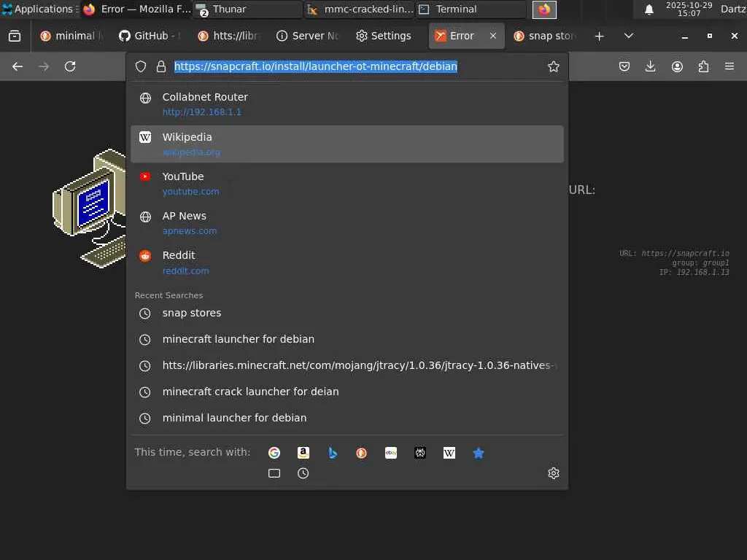Search open tabs with the tabs icon
Screen dimensions: 747x560
pos(274,473)
